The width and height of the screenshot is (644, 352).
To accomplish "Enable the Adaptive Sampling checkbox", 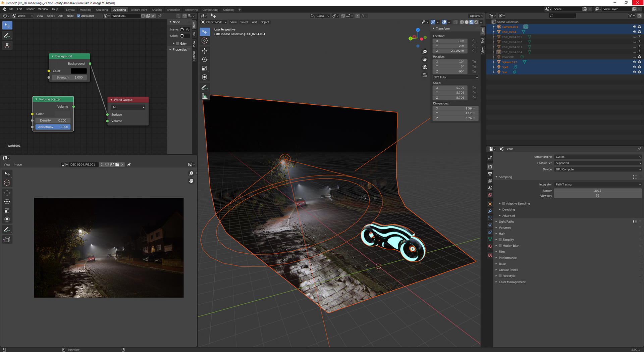I will click(503, 203).
